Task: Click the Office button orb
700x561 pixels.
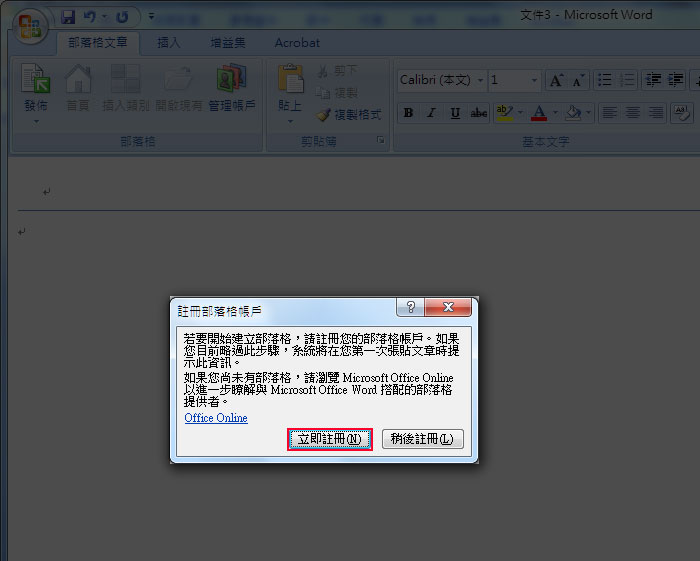Action: click(x=30, y=26)
